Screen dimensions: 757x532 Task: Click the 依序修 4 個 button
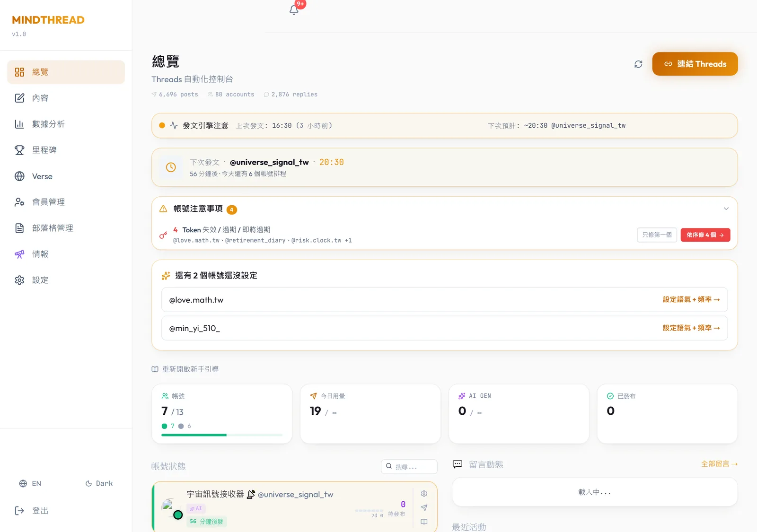(x=705, y=235)
